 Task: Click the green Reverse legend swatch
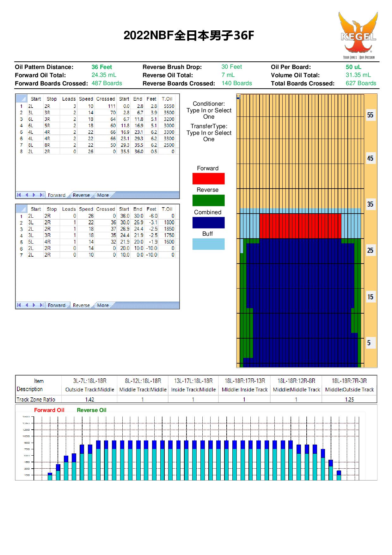coord(208,200)
